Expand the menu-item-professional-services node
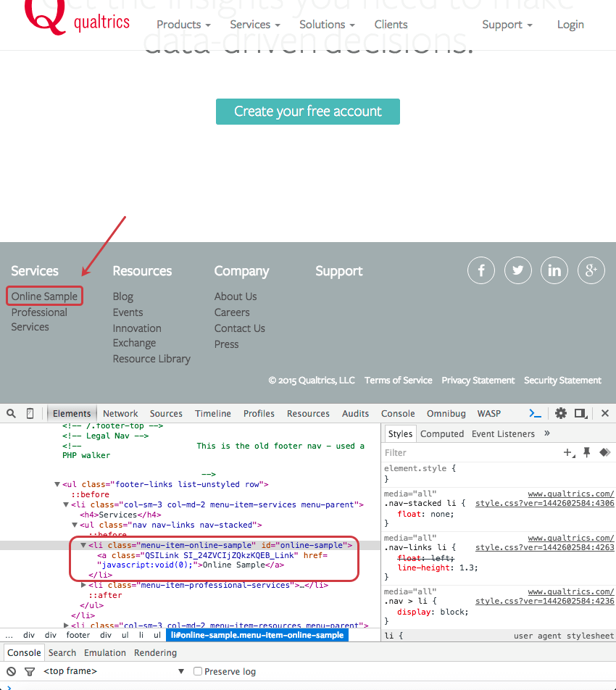The image size is (616, 690). [x=83, y=585]
